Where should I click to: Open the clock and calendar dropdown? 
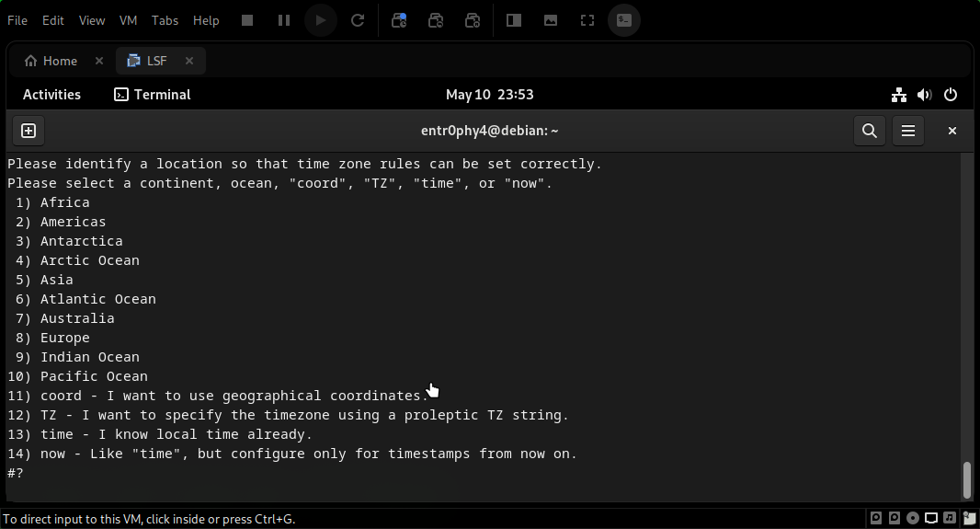(489, 95)
